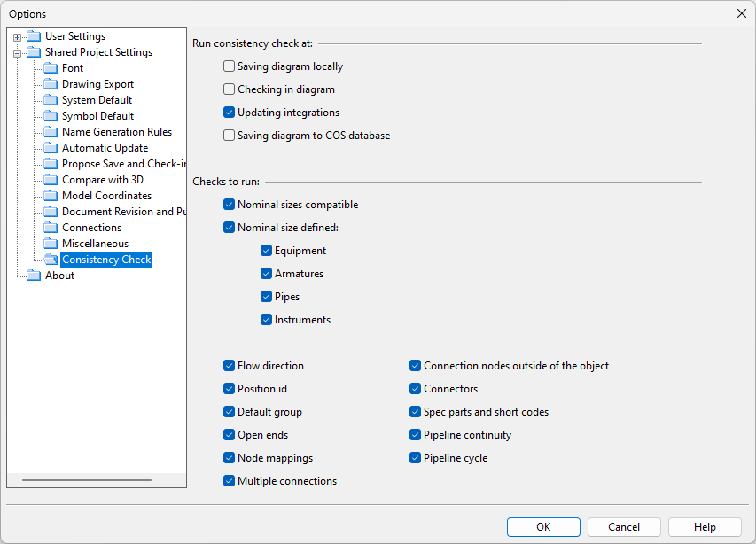Screen dimensions: 756x544
Task: Disable the Pipeline cycle check
Action: pyautogui.click(x=416, y=458)
